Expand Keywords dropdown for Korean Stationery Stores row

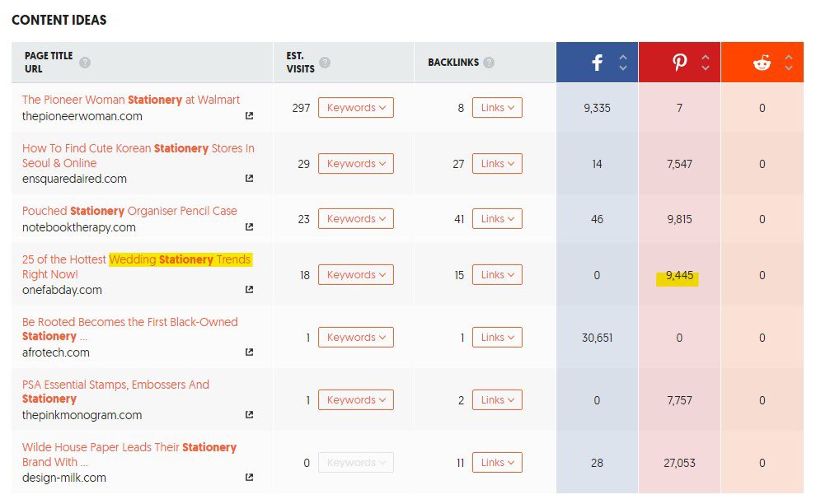[x=356, y=163]
